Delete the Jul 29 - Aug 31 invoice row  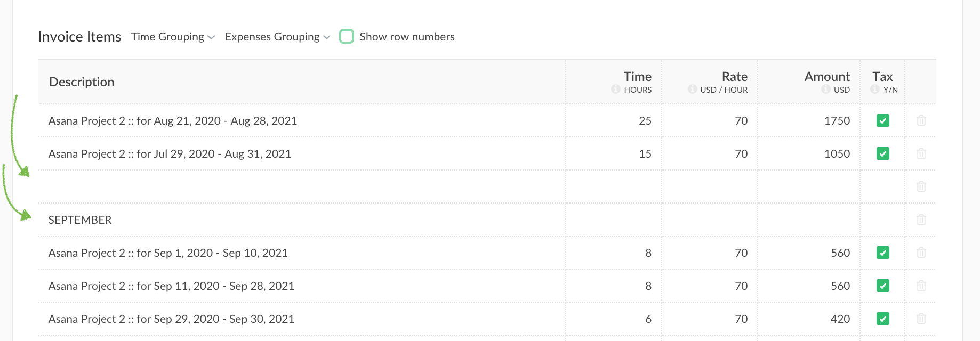pos(921,154)
